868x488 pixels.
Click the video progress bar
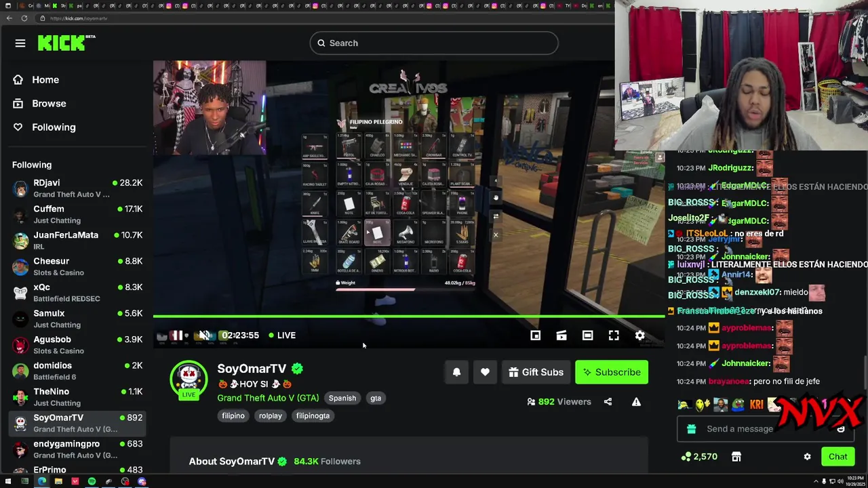(x=409, y=316)
